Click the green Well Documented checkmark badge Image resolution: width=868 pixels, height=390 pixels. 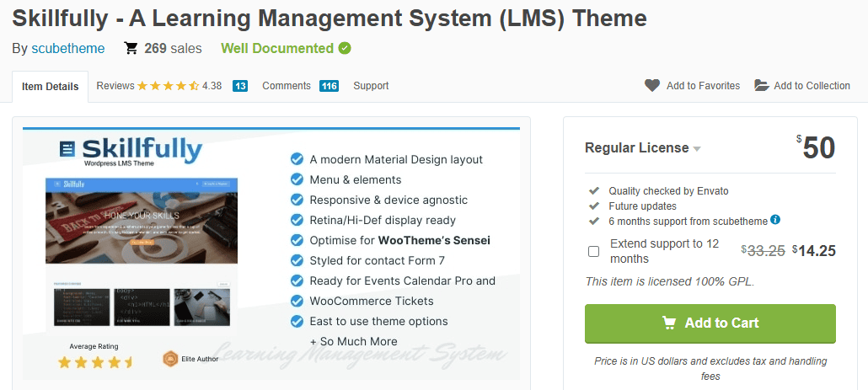345,48
